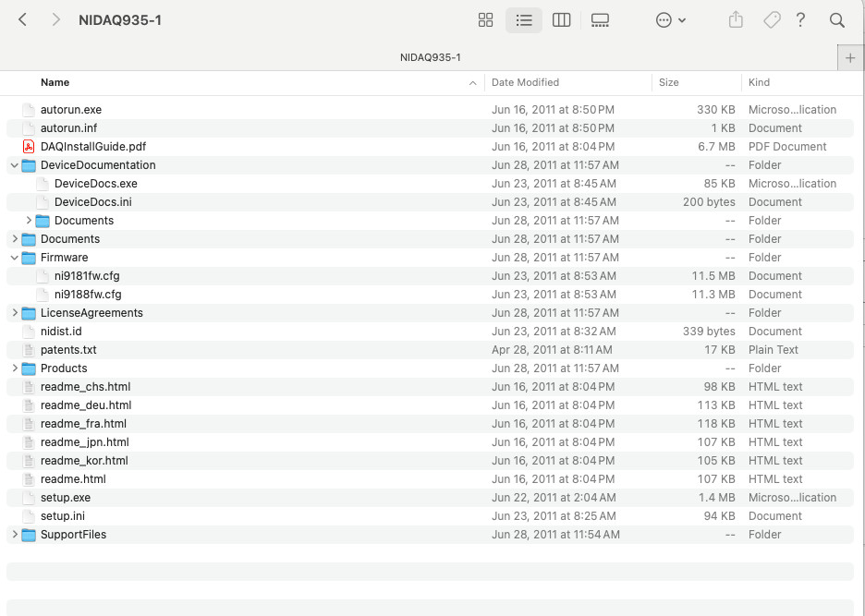Select the readme_fra.html file name
Image resolution: width=865 pixels, height=616 pixels.
pos(83,424)
